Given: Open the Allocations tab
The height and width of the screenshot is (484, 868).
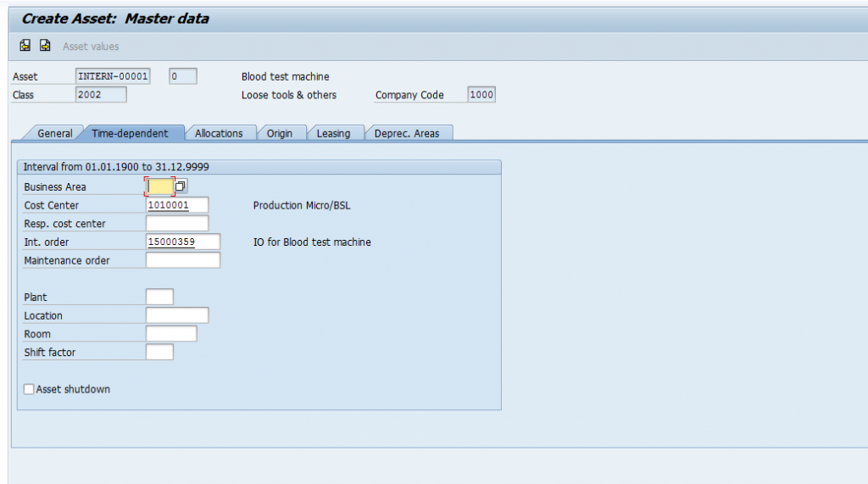Looking at the screenshot, I should pyautogui.click(x=219, y=133).
